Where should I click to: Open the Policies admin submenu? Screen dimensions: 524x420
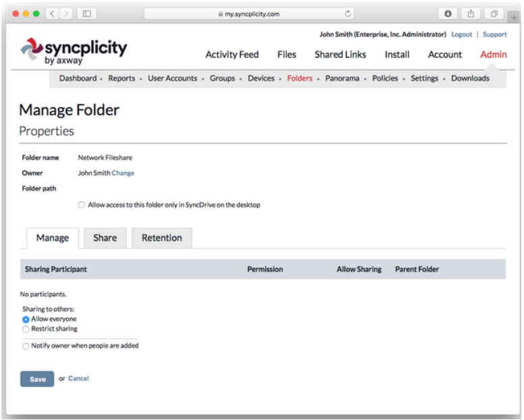(385, 78)
